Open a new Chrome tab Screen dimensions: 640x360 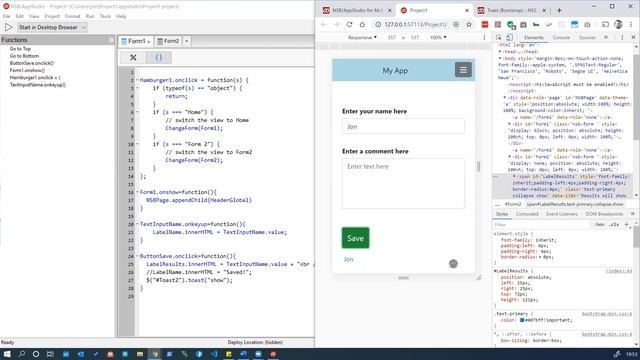[x=559, y=11]
